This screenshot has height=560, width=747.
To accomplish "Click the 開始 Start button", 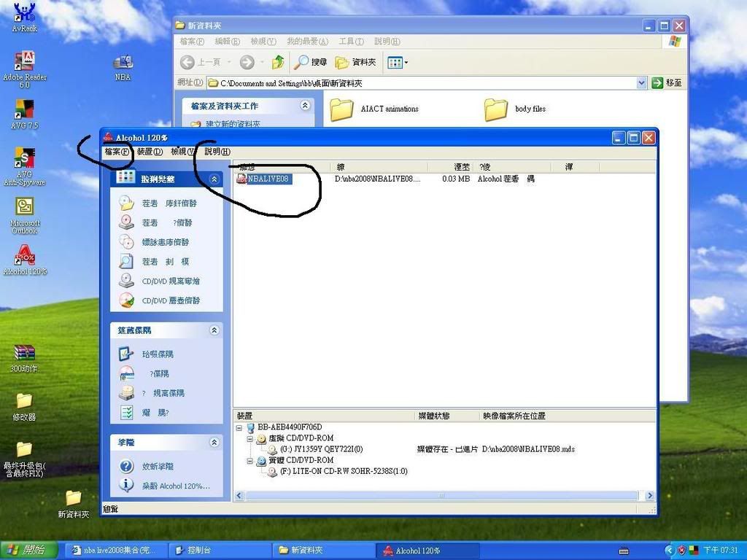I will point(28,550).
